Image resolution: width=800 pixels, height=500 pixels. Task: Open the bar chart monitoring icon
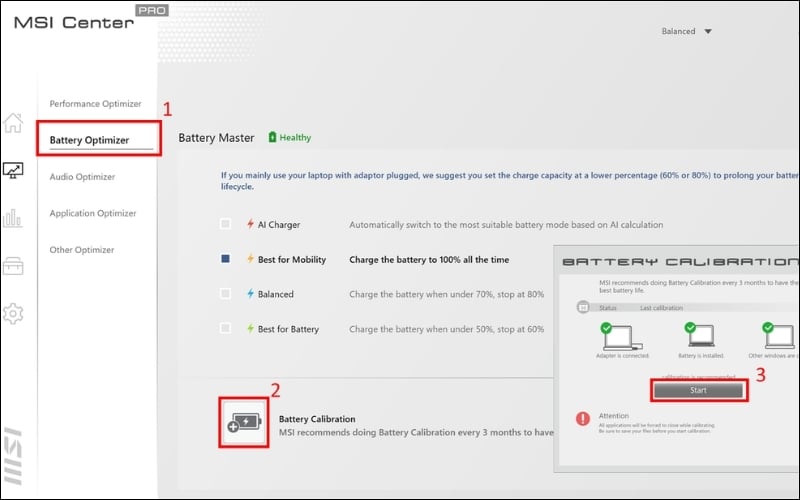[x=13, y=218]
